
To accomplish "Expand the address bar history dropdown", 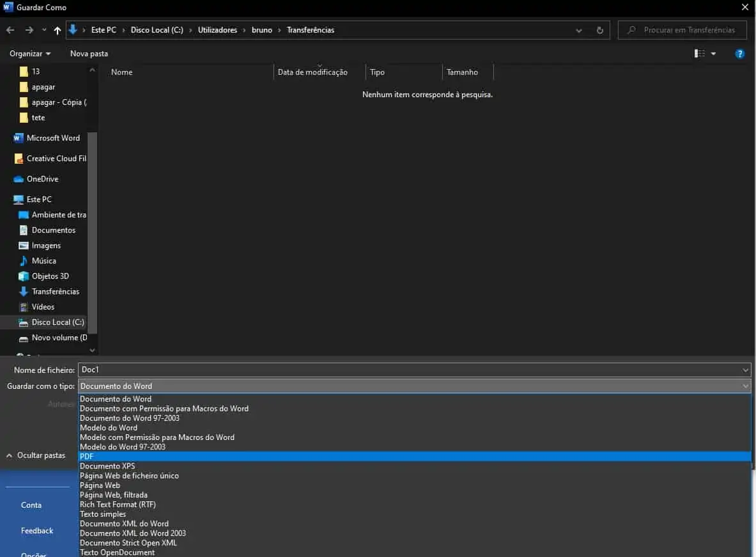I will (x=578, y=31).
